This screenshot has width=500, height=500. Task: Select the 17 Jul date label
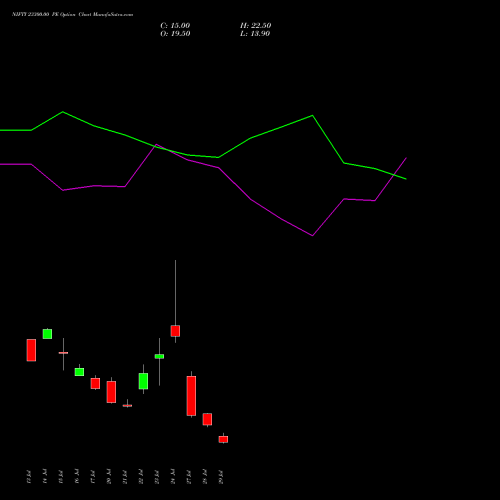92,477
